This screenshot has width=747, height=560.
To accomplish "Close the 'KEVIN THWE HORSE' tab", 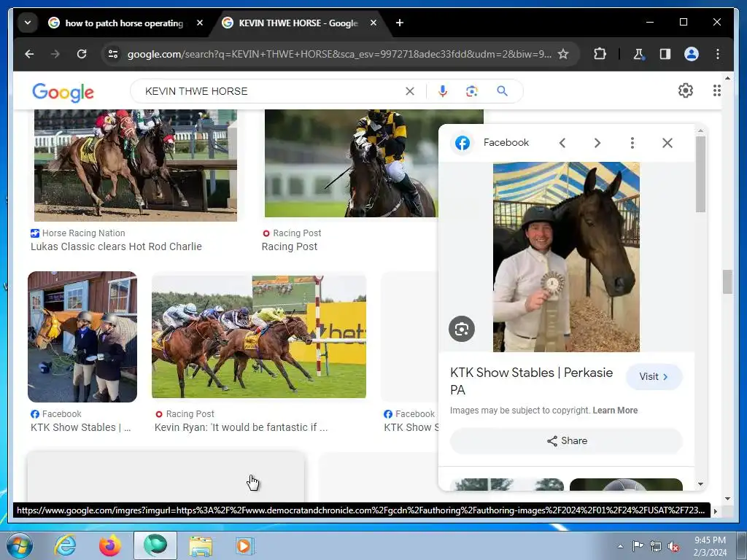I will [x=373, y=23].
